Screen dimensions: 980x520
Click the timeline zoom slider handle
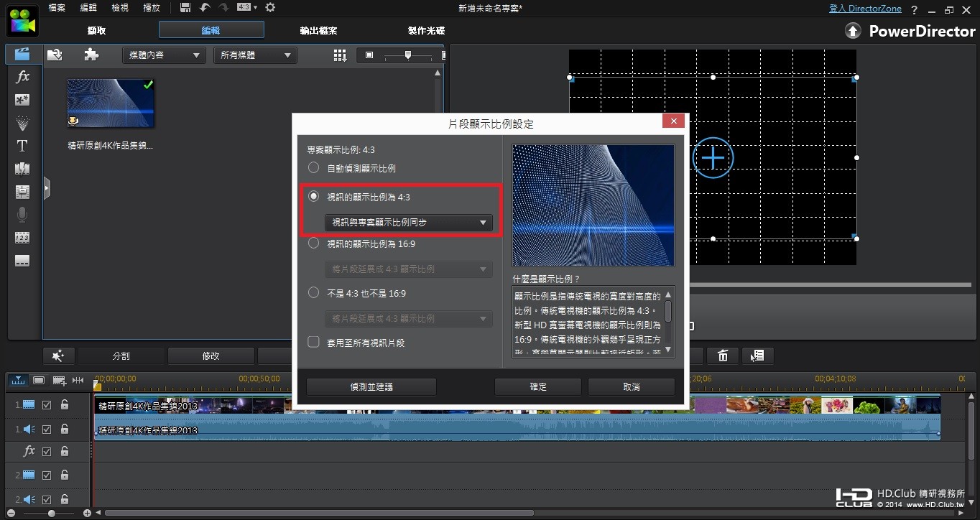51,514
